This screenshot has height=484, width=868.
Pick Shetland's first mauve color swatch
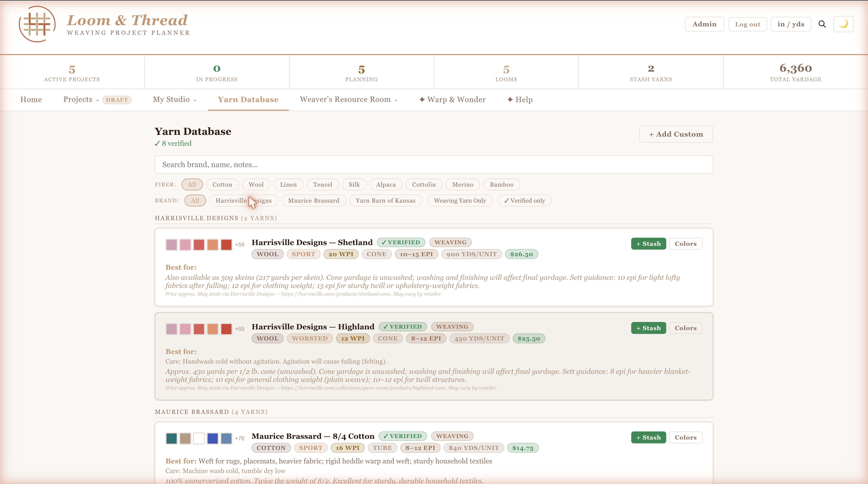(x=172, y=245)
